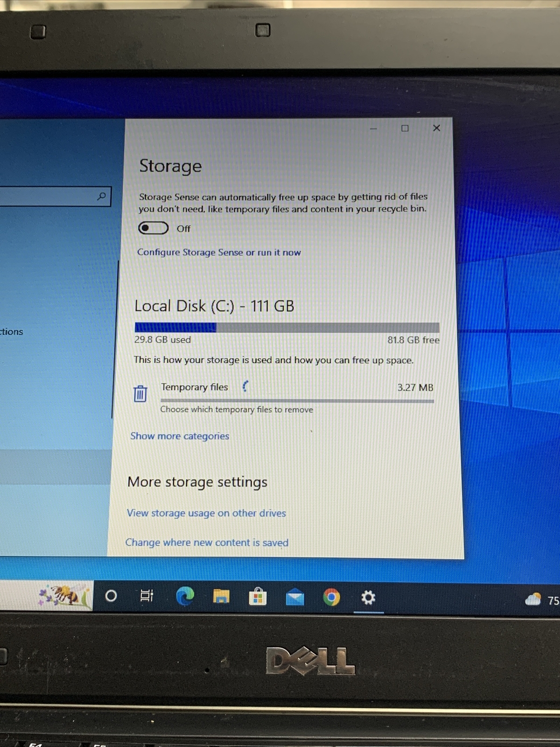
Task: Click the Local Disk (C:) usage bar
Action: [x=287, y=327]
